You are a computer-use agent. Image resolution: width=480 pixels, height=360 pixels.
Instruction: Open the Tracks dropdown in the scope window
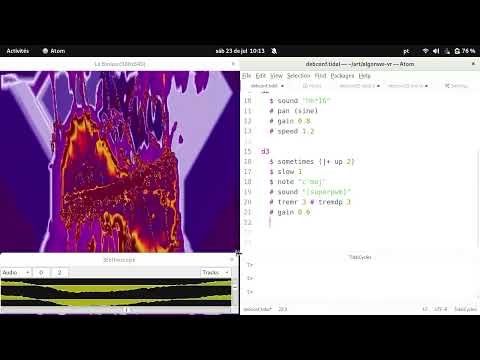[x=215, y=273]
